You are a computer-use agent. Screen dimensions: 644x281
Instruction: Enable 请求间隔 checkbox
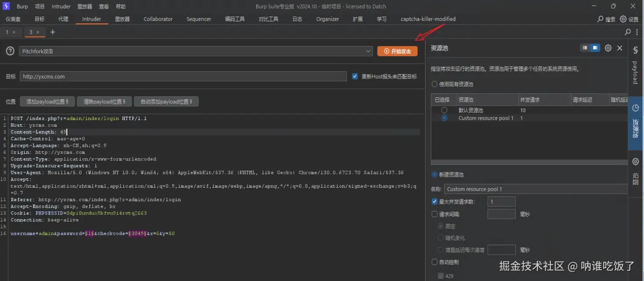pyautogui.click(x=435, y=214)
